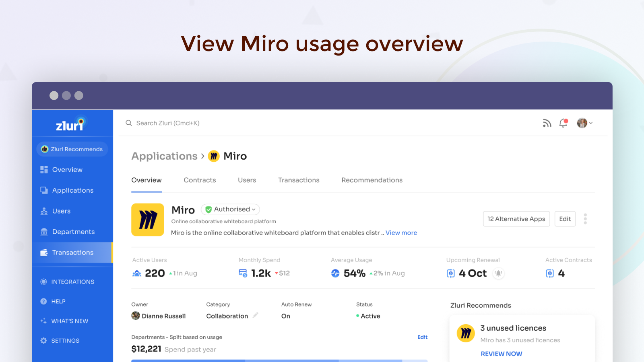644x362 pixels.
Task: Click the HELP question mark icon
Action: [x=43, y=301]
